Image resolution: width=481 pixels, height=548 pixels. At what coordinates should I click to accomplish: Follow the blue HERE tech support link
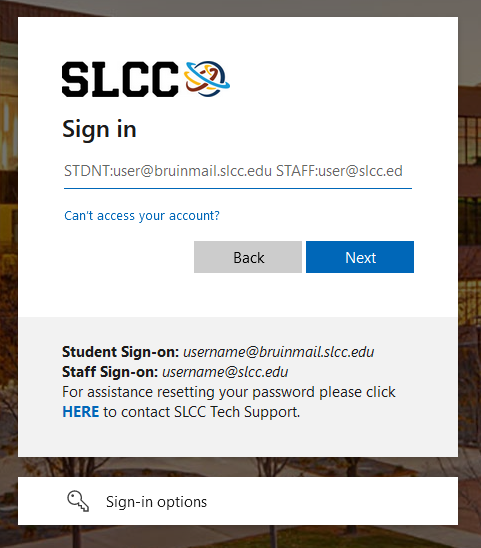click(81, 412)
